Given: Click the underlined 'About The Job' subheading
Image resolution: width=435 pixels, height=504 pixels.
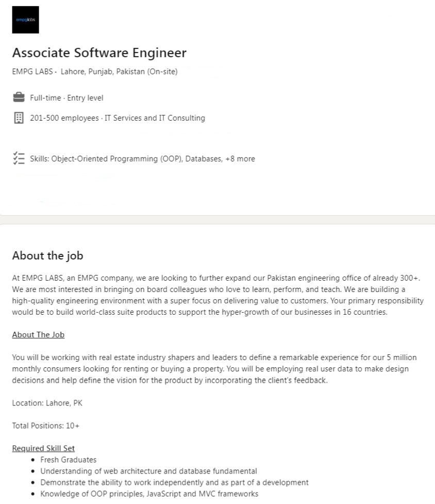Looking at the screenshot, I should click(38, 335).
